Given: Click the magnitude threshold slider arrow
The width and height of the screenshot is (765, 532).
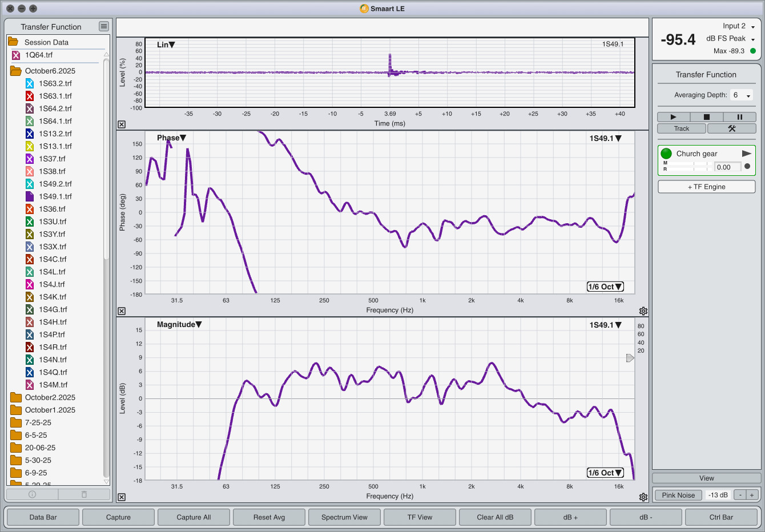Looking at the screenshot, I should coord(630,358).
